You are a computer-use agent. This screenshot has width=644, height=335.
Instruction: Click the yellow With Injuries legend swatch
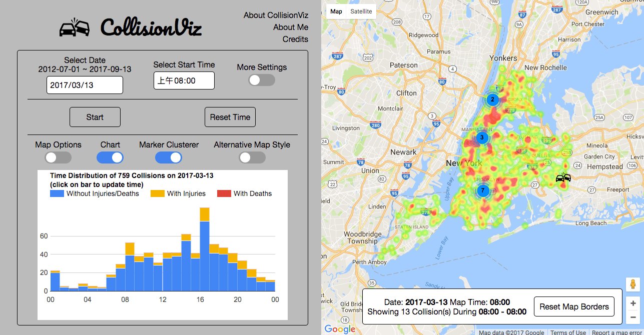(158, 193)
